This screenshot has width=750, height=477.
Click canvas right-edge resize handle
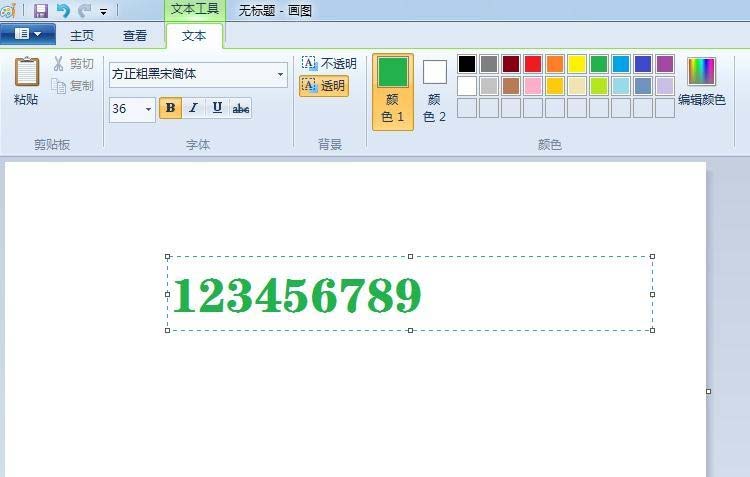click(x=708, y=391)
